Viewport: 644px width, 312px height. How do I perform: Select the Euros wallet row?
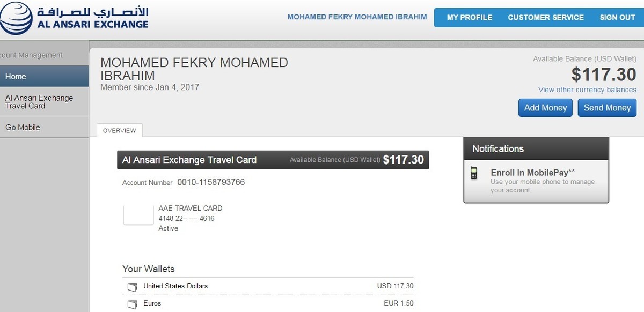268,304
